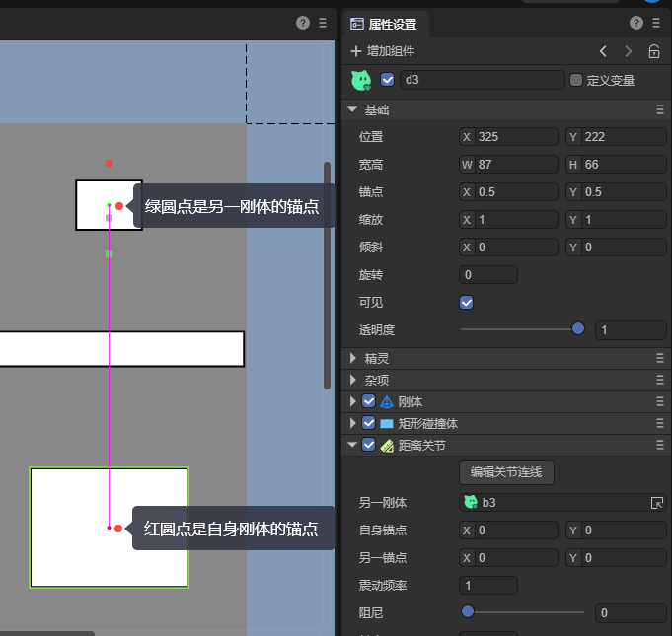672x636 pixels.
Task: Click the 透明度 slider handle
Action: point(578,329)
